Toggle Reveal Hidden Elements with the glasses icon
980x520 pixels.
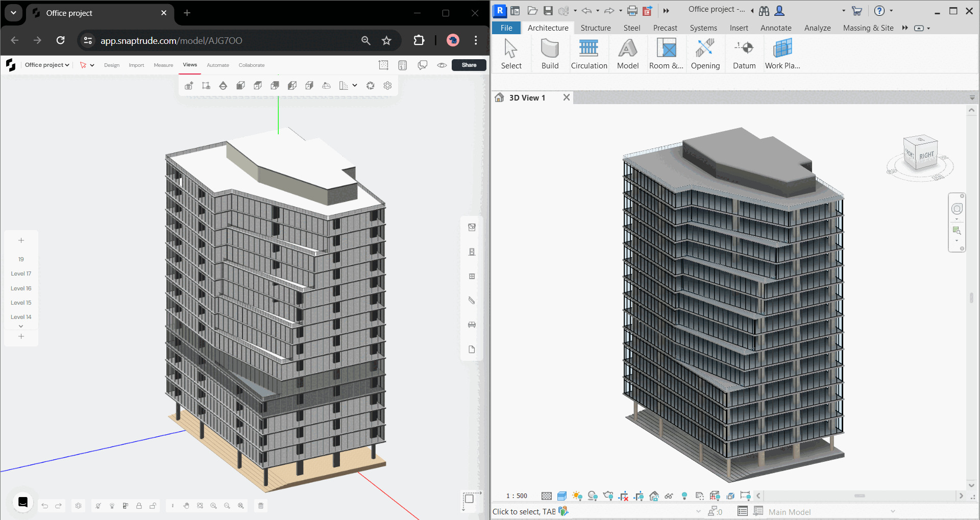(x=669, y=496)
